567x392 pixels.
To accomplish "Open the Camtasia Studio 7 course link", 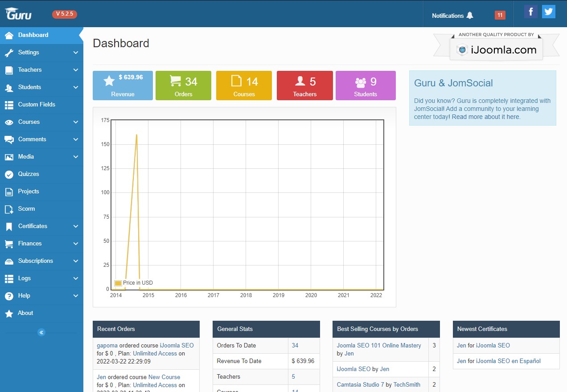I will tap(361, 384).
